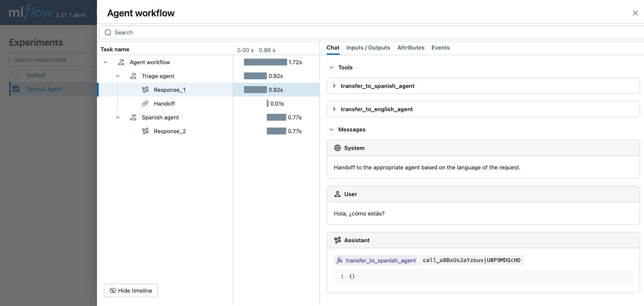Switch to the Inputs / Outputs tab

[x=368, y=47]
